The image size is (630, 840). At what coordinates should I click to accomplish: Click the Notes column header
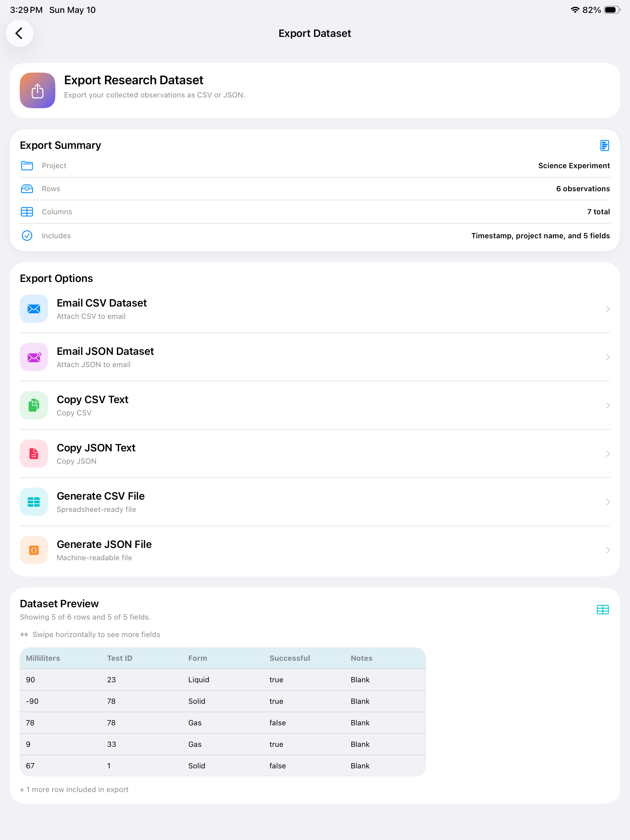click(361, 658)
